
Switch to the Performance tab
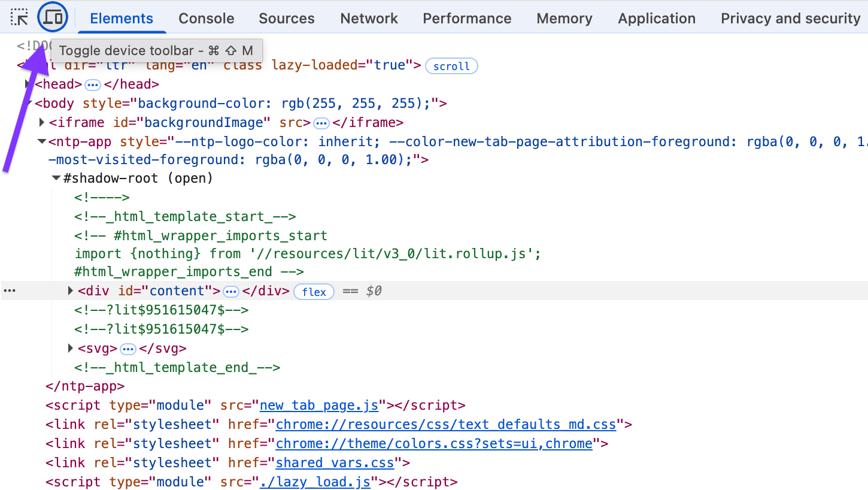point(467,19)
